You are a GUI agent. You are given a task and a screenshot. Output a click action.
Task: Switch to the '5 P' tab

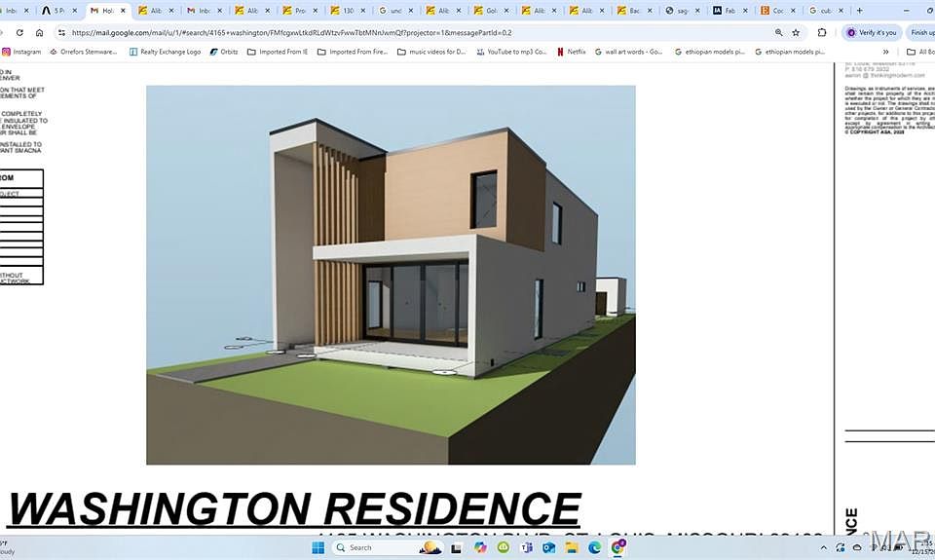coord(59,10)
